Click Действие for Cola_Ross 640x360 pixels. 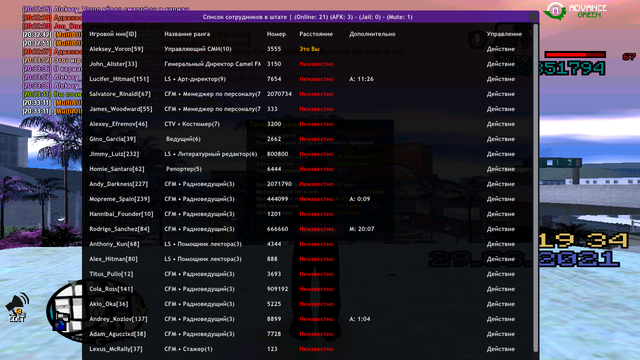500,289
